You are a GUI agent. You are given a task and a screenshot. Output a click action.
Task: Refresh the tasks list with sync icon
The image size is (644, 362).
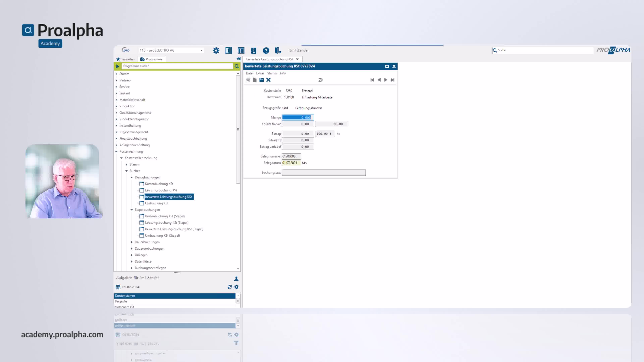coord(230,287)
